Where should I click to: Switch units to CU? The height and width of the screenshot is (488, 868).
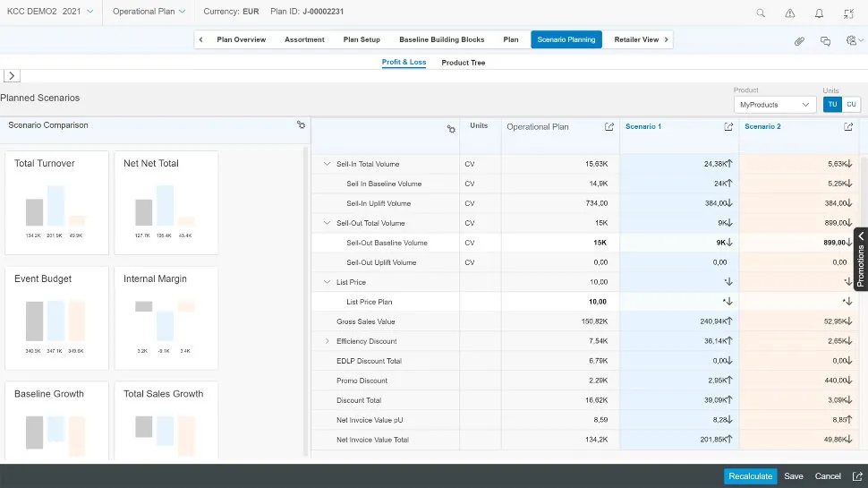click(x=851, y=105)
